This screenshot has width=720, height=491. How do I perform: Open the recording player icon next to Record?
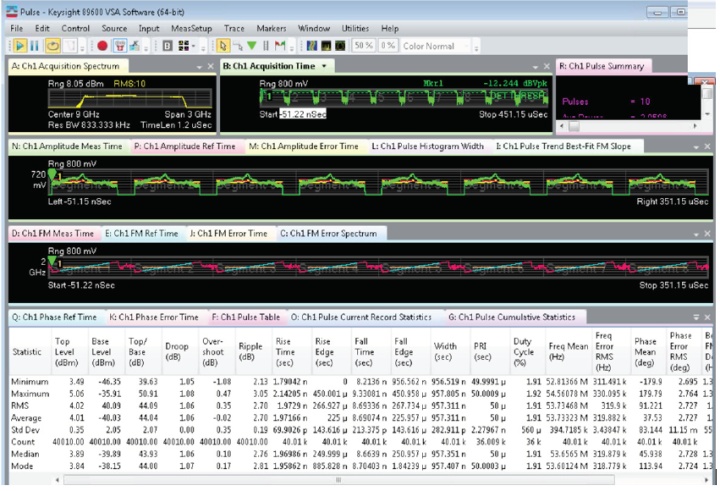coord(119,46)
